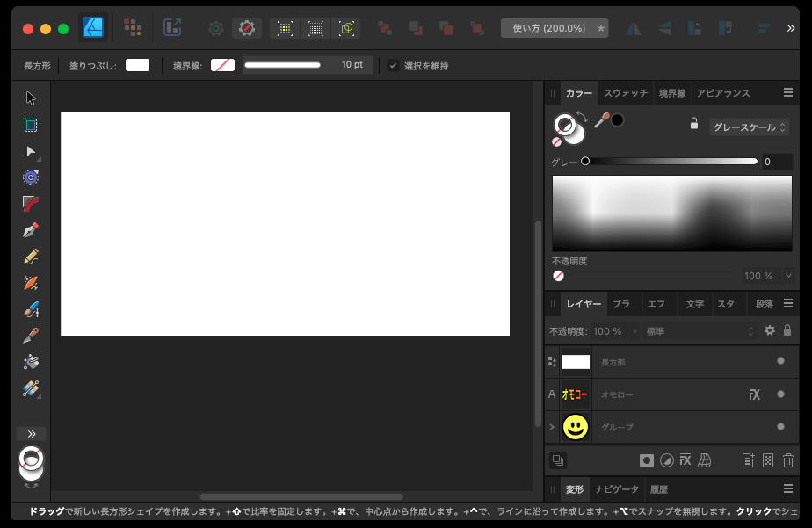Select the Move tool

coord(30,98)
